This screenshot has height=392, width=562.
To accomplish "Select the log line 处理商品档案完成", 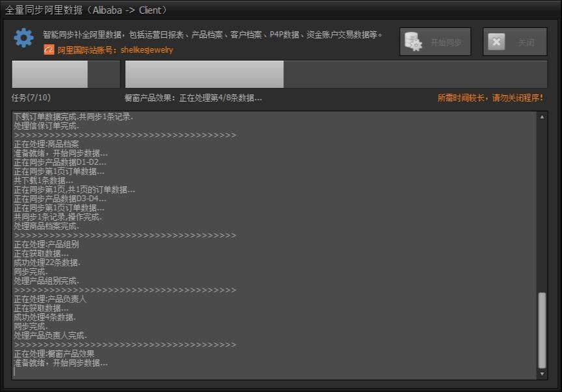I will tap(44, 226).
